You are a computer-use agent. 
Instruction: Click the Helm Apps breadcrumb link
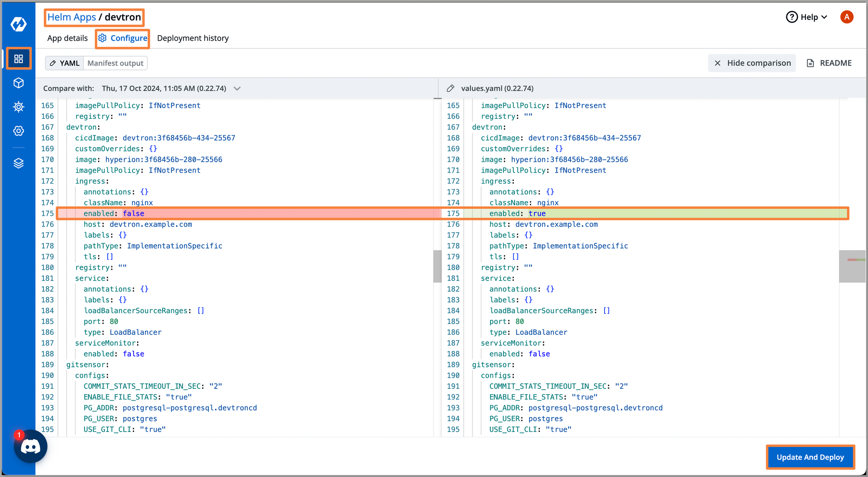click(72, 17)
